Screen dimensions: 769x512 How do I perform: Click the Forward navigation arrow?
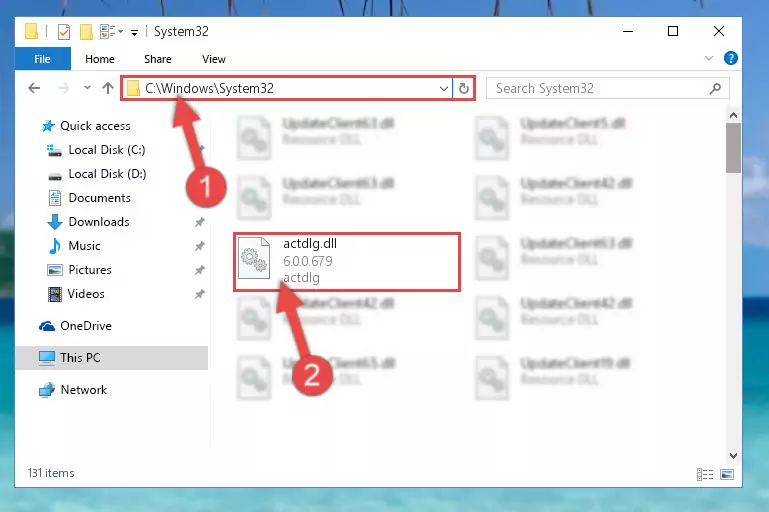click(x=63, y=88)
